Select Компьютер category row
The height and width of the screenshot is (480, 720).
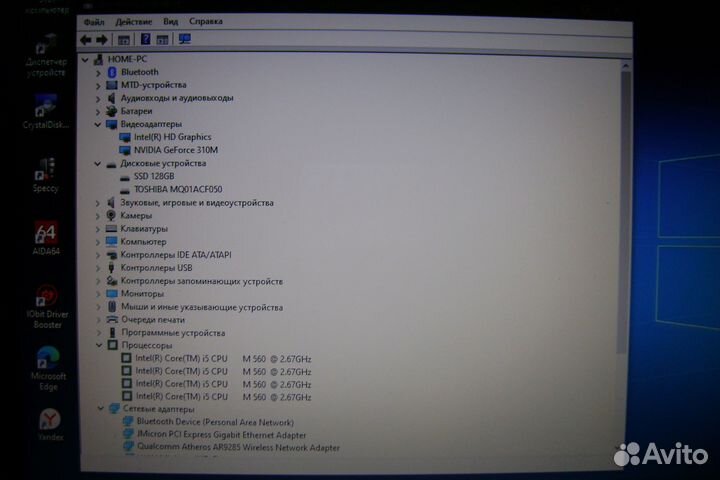[x=143, y=242]
